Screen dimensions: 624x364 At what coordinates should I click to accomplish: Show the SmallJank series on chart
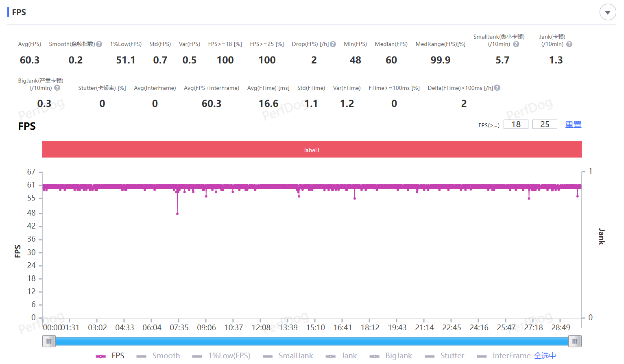288,356
